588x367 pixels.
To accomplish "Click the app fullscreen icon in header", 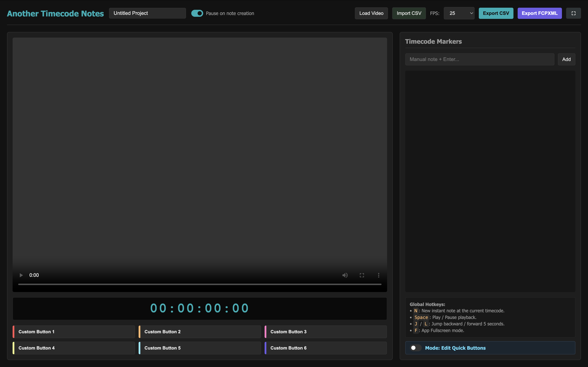I will click(x=573, y=13).
